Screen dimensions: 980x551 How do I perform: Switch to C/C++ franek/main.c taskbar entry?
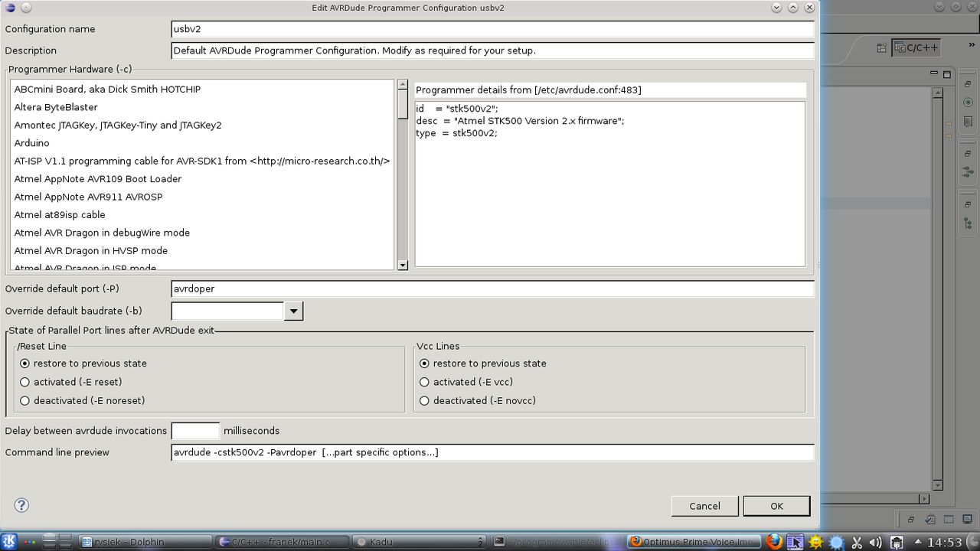point(281,542)
